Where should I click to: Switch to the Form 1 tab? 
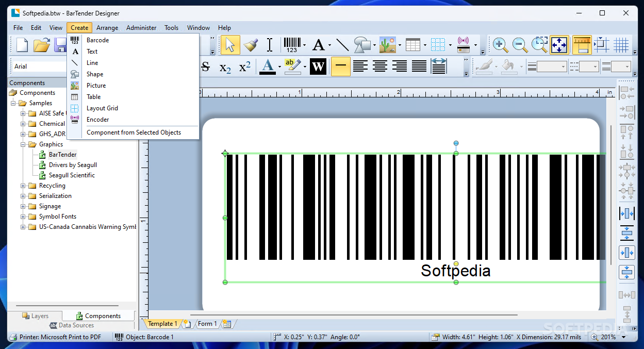pyautogui.click(x=207, y=324)
